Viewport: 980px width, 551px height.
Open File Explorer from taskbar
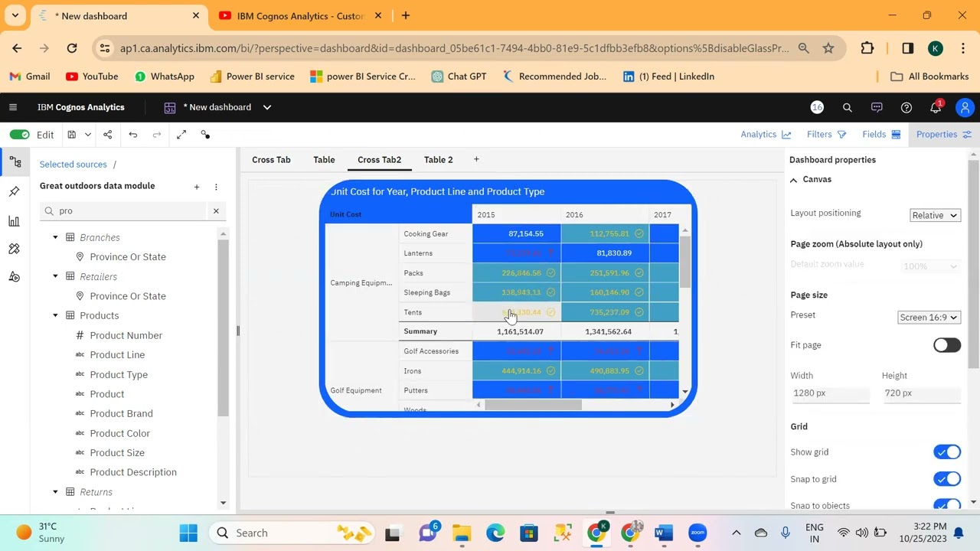(462, 533)
